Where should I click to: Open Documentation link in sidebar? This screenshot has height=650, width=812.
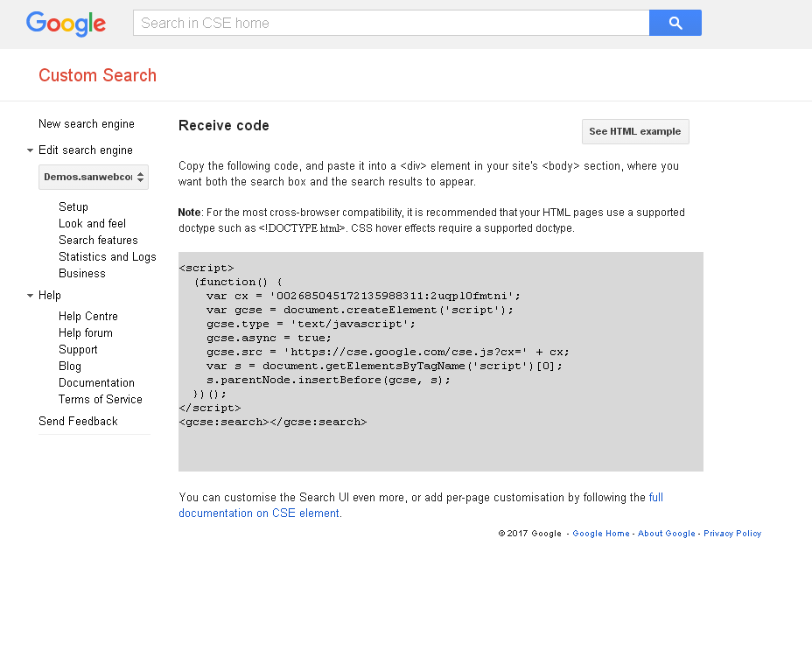[96, 383]
